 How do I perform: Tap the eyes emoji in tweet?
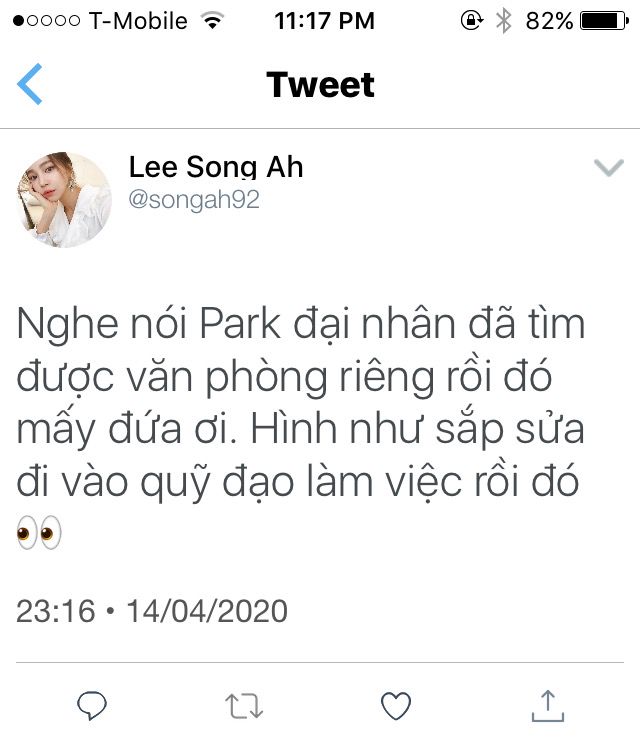[39, 532]
